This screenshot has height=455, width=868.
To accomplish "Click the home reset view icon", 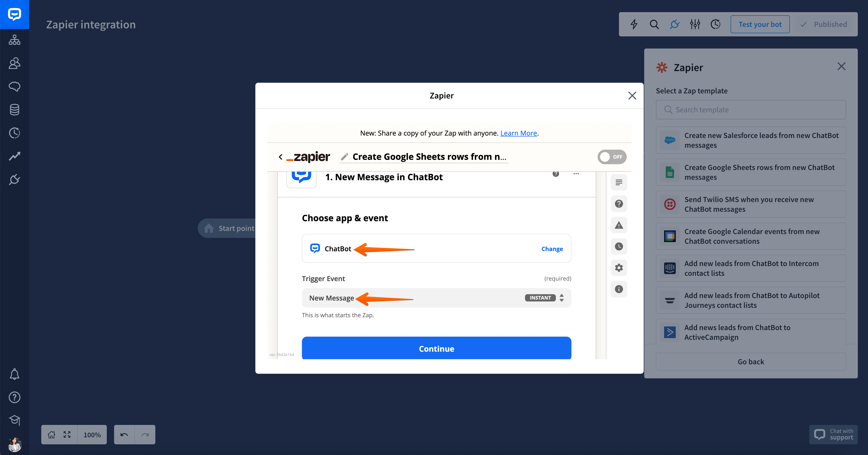I will pyautogui.click(x=51, y=435).
